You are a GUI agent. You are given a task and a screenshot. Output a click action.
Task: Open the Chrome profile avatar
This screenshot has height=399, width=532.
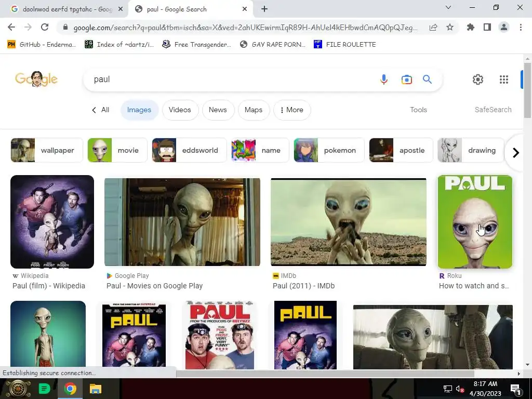(x=504, y=27)
